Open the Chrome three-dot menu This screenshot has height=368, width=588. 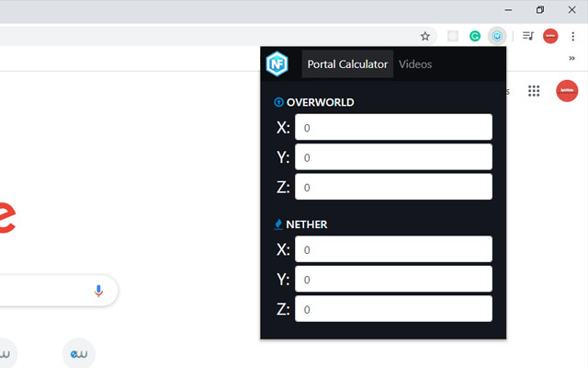[572, 37]
